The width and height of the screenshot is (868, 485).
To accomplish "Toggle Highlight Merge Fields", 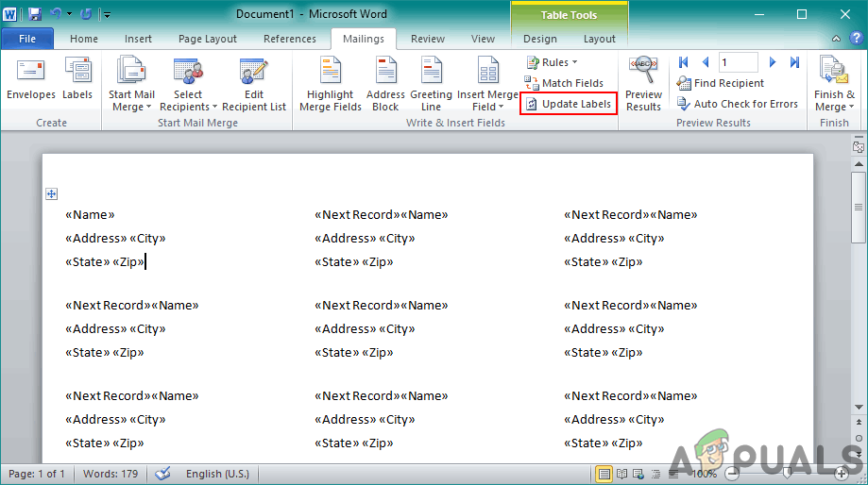I will point(331,84).
